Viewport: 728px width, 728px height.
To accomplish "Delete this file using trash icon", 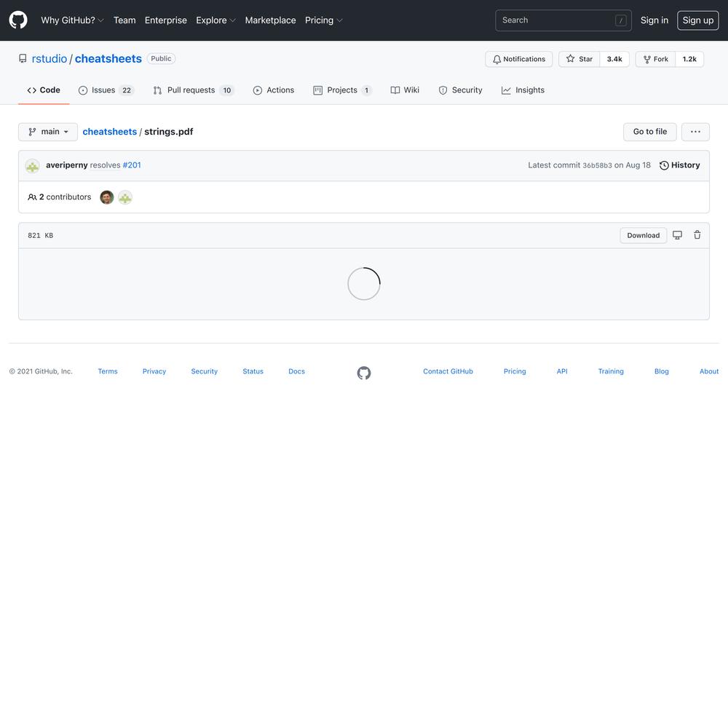I will 697,235.
